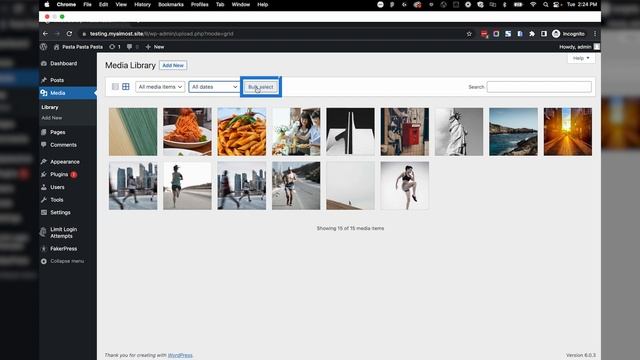The width and height of the screenshot is (640, 360).
Task: Expand the Help tab
Action: pyautogui.click(x=581, y=58)
